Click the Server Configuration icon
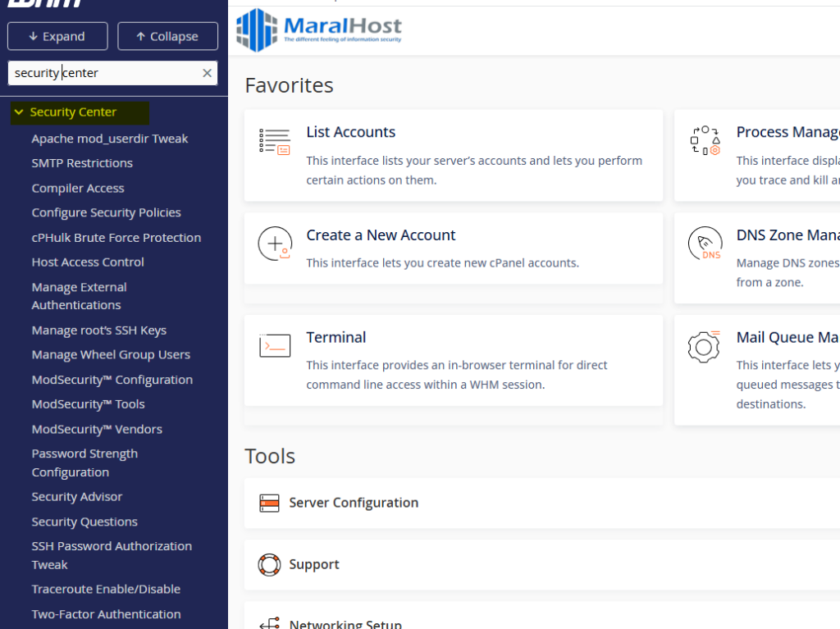This screenshot has height=629, width=840. (x=269, y=503)
